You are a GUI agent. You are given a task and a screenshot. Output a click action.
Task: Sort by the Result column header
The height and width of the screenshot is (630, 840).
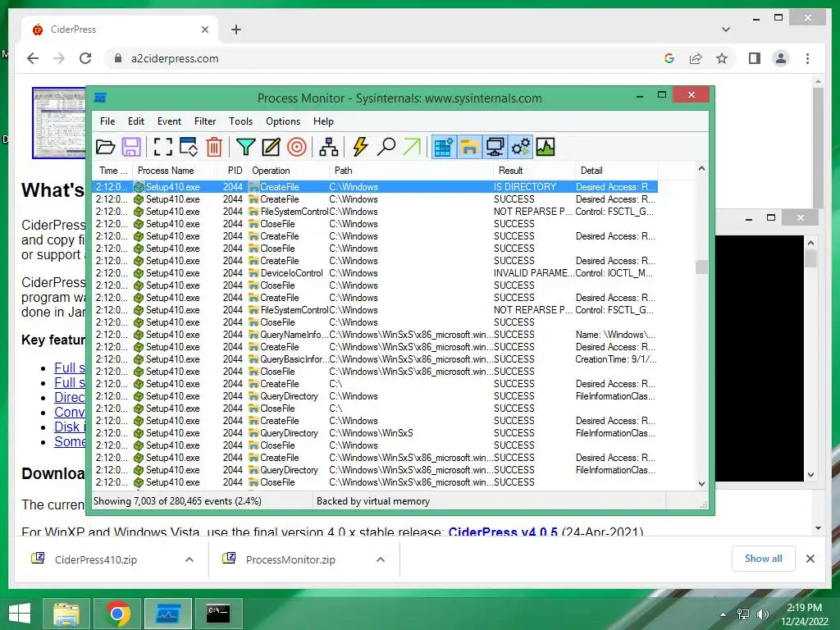535,171
